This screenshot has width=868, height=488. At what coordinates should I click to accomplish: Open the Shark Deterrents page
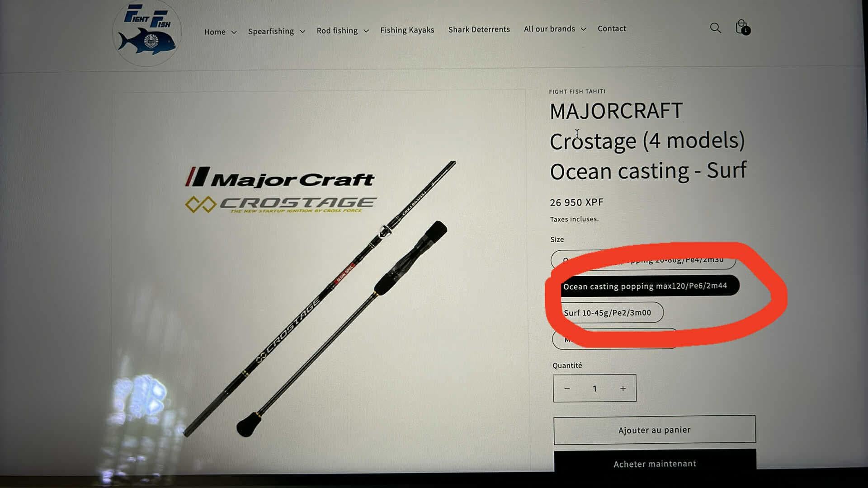pyautogui.click(x=479, y=29)
